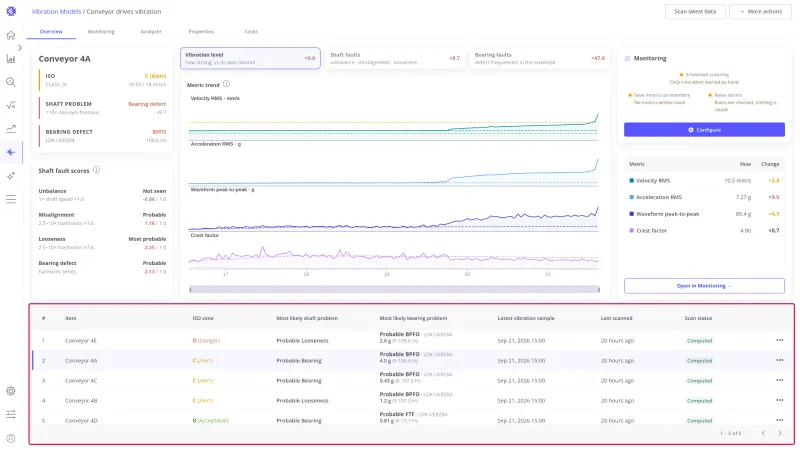Click the Monitoring panel header icon
800x450 pixels.
click(627, 59)
